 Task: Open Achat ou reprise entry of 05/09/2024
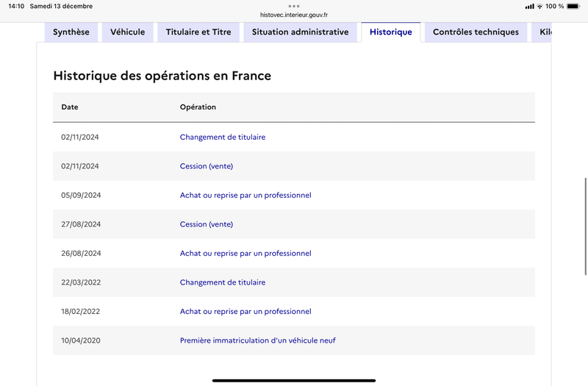[245, 196]
